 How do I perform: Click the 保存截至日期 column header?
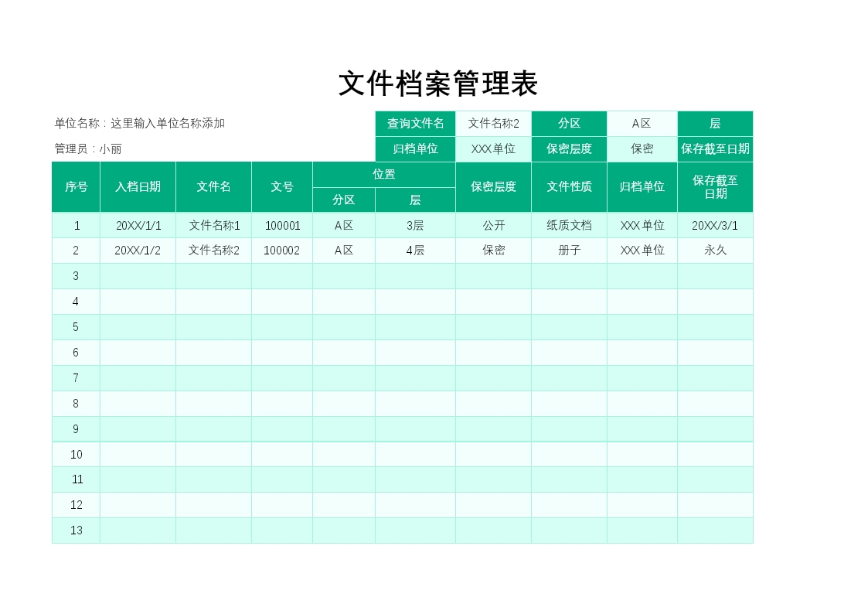715,187
